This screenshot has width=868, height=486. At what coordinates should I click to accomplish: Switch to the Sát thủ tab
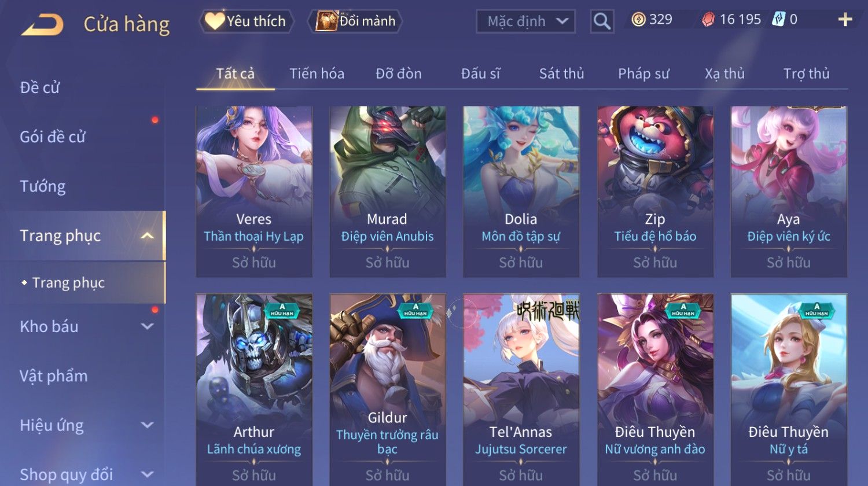click(561, 73)
